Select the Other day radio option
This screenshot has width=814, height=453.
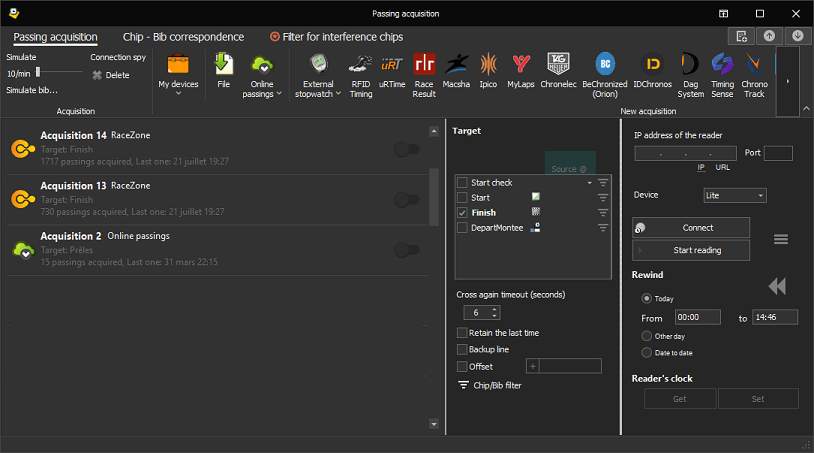pyautogui.click(x=646, y=336)
